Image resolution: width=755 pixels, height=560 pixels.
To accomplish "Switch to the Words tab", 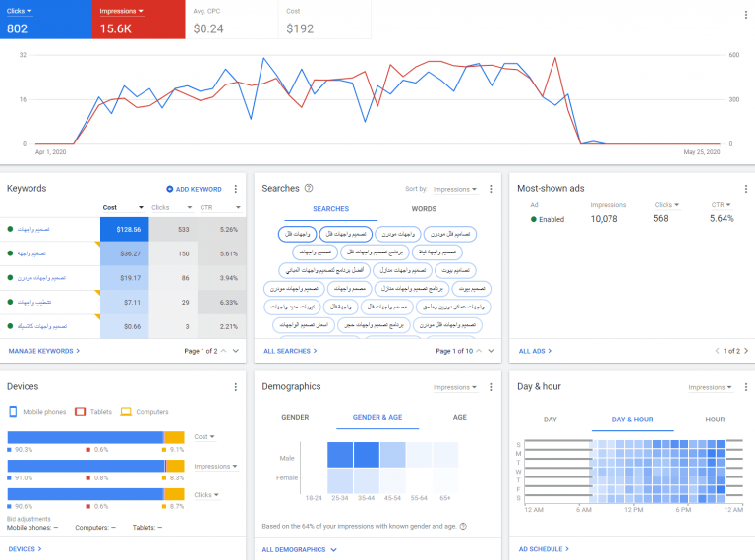I will [x=424, y=209].
